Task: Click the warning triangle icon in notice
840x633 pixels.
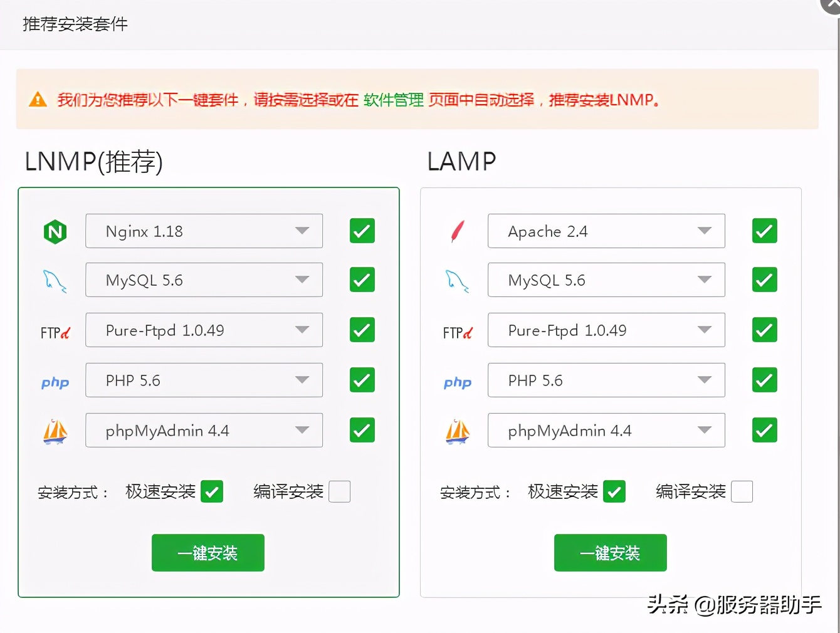Action: coord(38,99)
